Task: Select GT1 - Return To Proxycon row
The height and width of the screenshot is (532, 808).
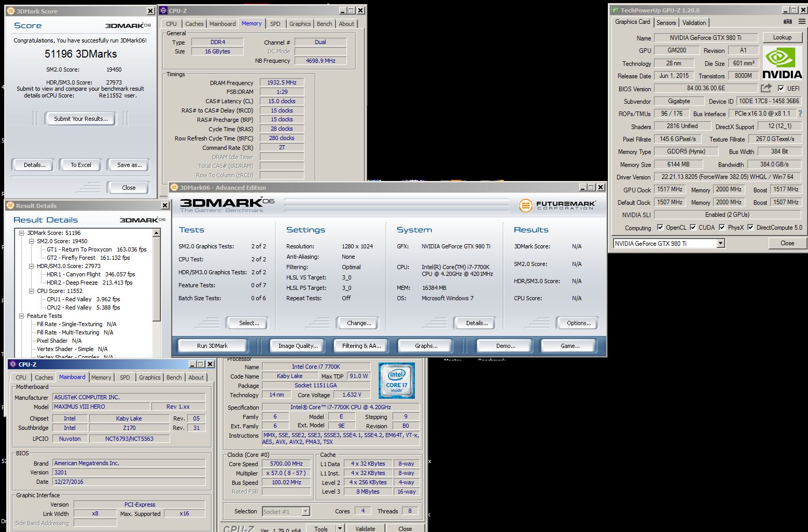Action: pos(96,249)
